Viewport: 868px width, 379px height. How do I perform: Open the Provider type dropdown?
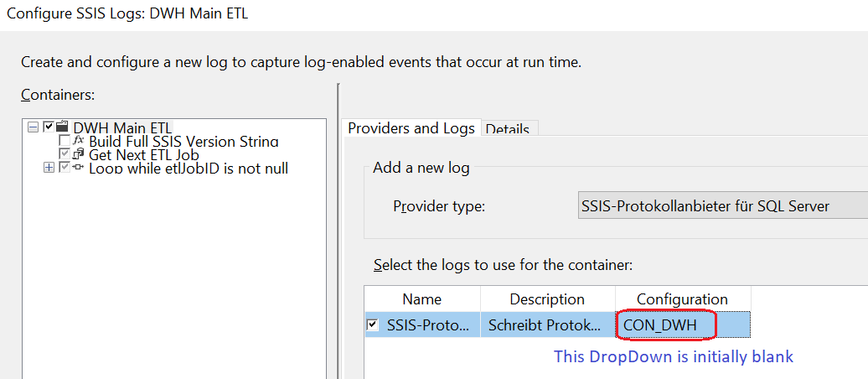click(x=721, y=205)
